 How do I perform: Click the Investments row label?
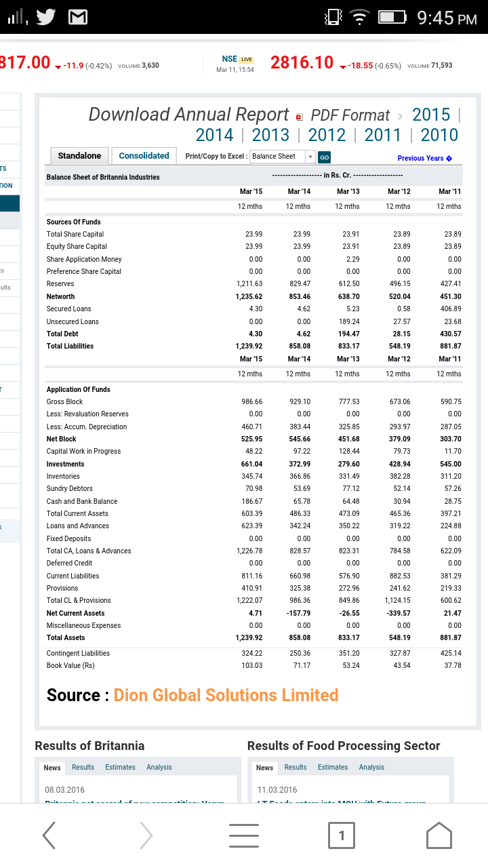(66, 464)
